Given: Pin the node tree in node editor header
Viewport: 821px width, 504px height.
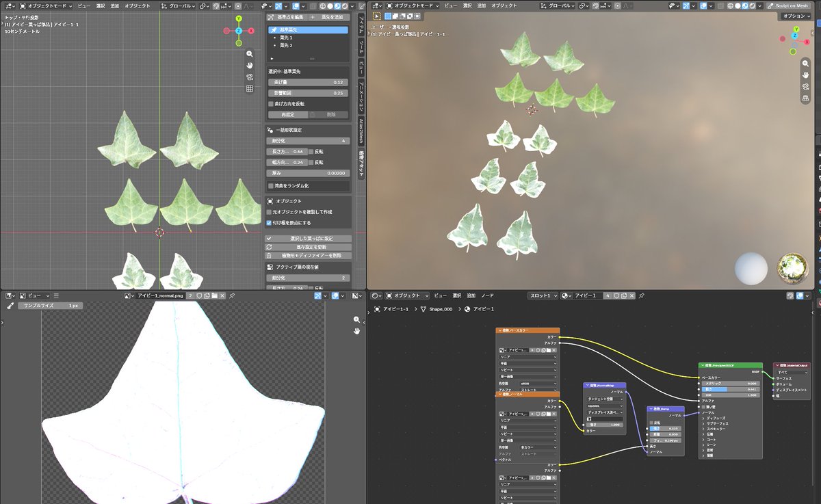Looking at the screenshot, I should pyautogui.click(x=641, y=295).
